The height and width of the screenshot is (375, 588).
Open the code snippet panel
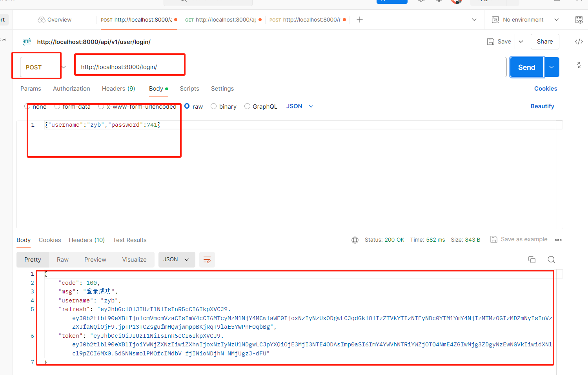[x=579, y=41]
